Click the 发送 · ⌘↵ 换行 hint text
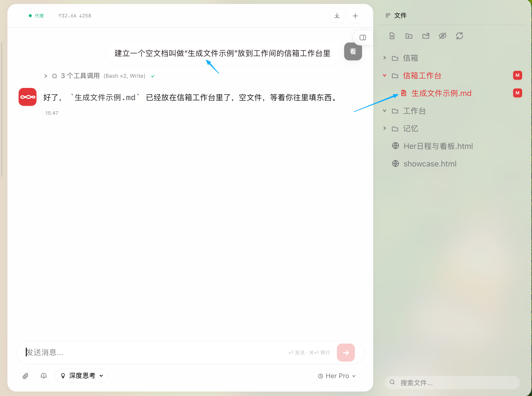The height and width of the screenshot is (396, 532). (309, 353)
